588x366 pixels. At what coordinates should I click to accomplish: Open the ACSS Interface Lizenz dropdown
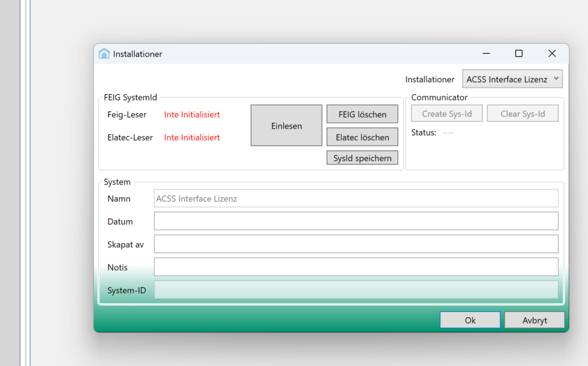[x=512, y=79]
